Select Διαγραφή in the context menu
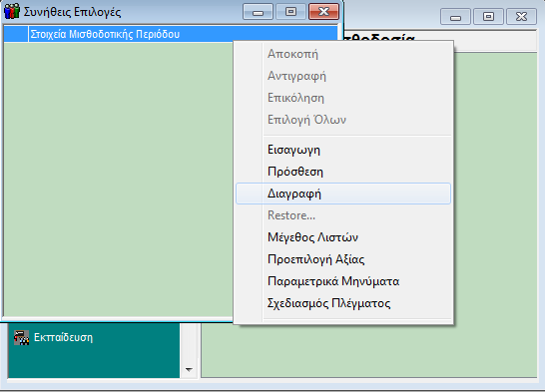This screenshot has width=545, height=392. (x=343, y=194)
